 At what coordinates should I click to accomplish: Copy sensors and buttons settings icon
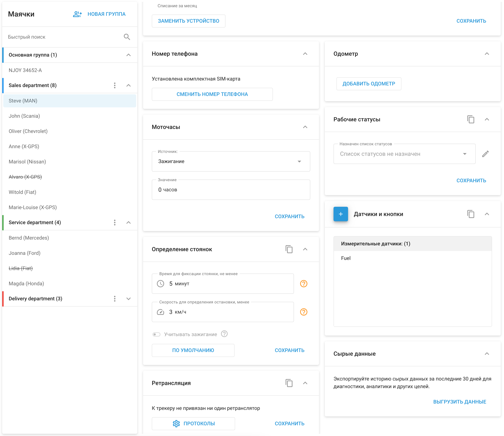click(x=471, y=214)
